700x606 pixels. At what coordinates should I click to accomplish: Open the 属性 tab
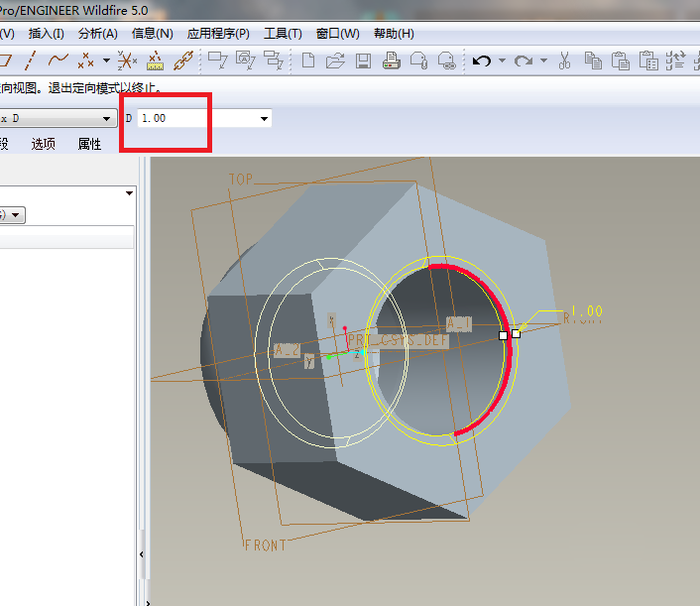[89, 144]
